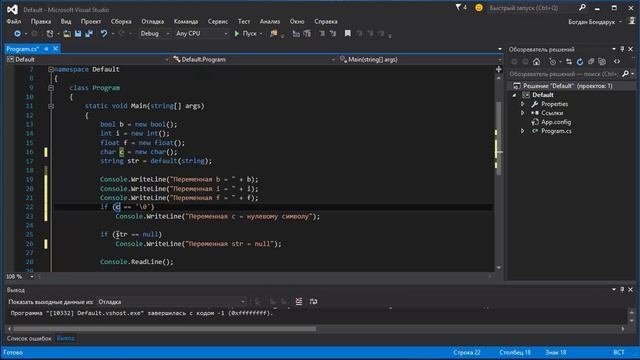Image resolution: width=640 pixels, height=360 pixels.
Task: Collapse the class Program code block
Action: point(51,88)
